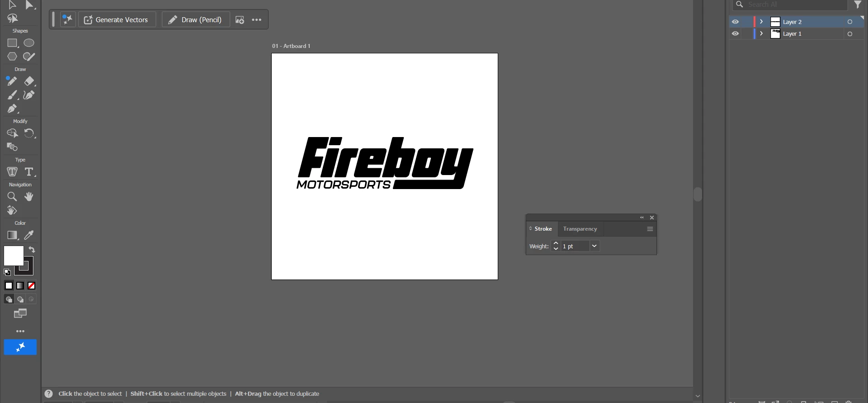The width and height of the screenshot is (868, 403).
Task: Apply solid Color mode swatch
Action: pyautogui.click(x=9, y=286)
